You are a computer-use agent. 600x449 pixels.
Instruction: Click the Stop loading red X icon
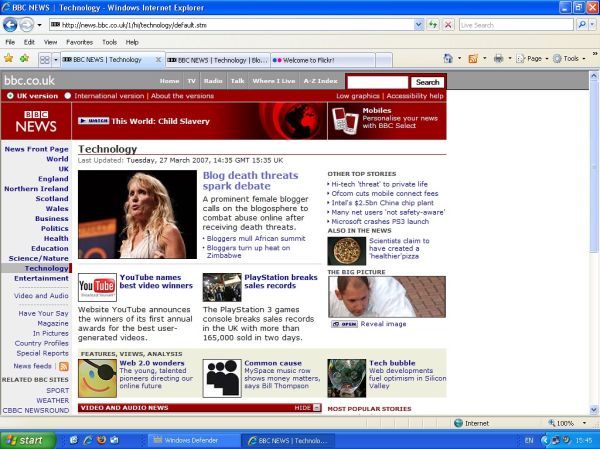(x=448, y=25)
